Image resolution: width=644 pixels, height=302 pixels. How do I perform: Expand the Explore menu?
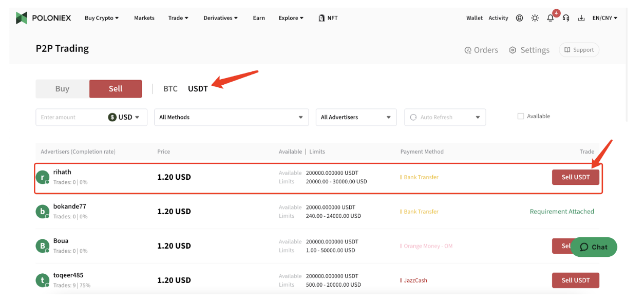coord(291,18)
